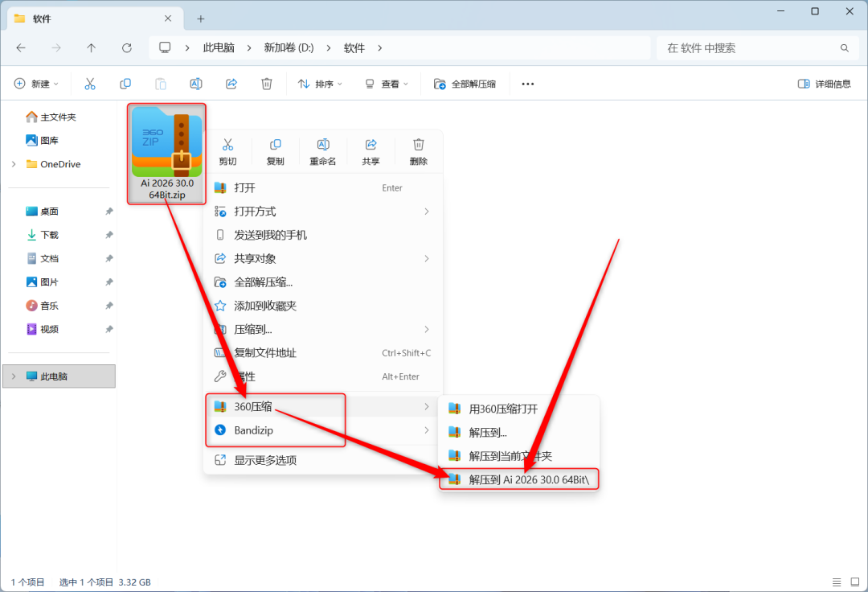Refresh the current folder view
868x592 pixels.
coord(127,48)
